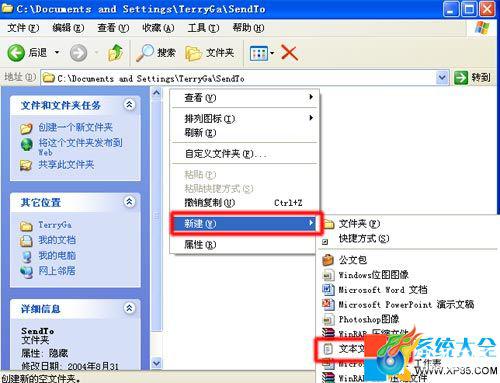Click the My Computer icon beside 我的电脑
Screen dimensions: 500x383
pos(26,256)
